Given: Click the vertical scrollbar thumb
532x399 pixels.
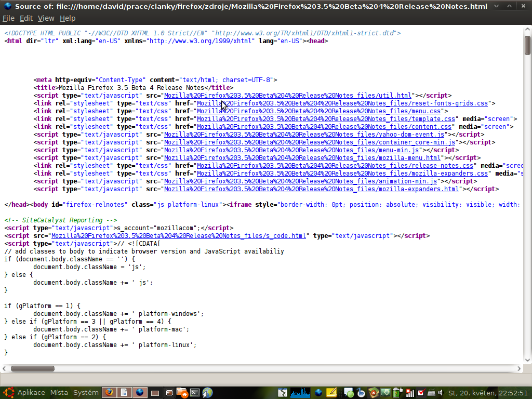Looking at the screenshot, I should [x=527, y=45].
